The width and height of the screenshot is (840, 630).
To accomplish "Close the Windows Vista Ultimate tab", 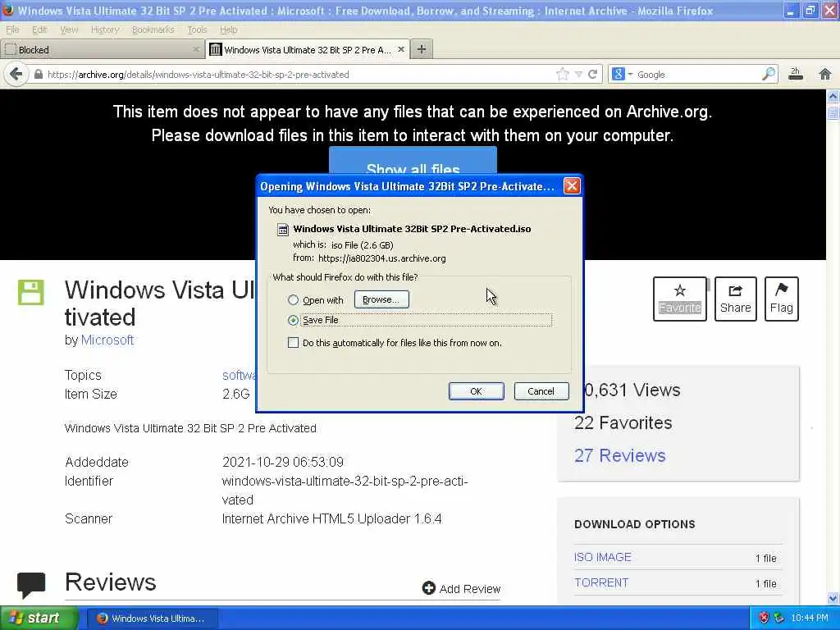I will 400,49.
